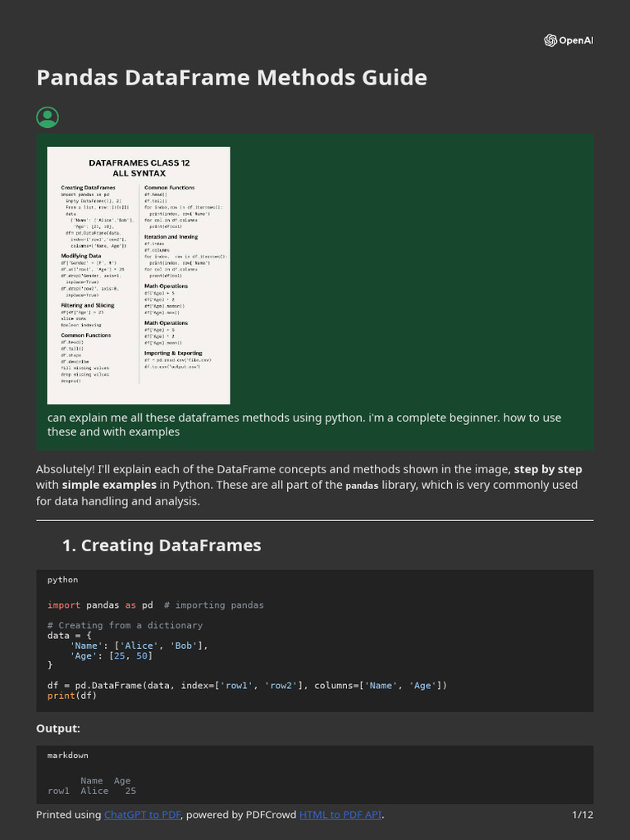Click the 'row1 Alice 25' output row

(92, 791)
